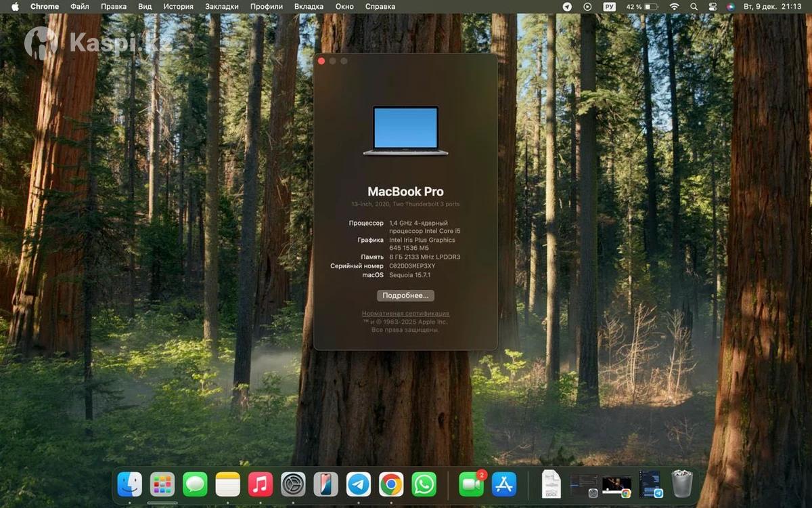Image resolution: width=812 pixels, height=508 pixels.
Task: Expand the РУ input source menu
Action: click(609, 6)
